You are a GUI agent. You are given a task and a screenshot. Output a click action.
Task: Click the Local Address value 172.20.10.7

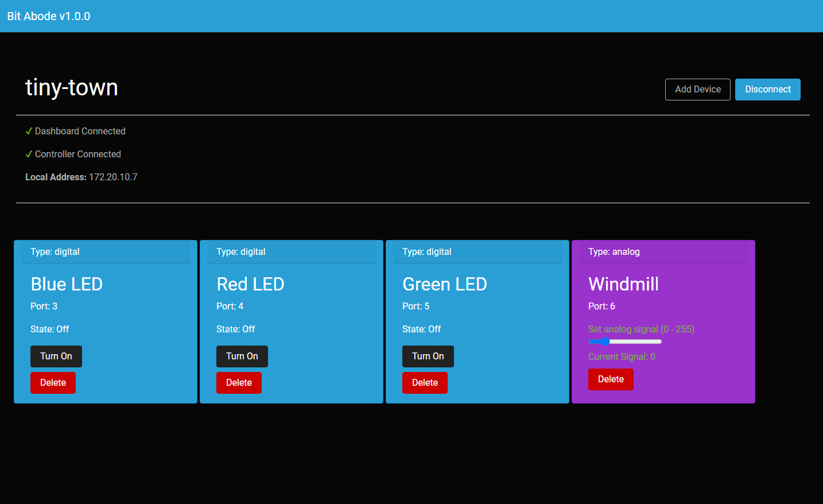[113, 177]
